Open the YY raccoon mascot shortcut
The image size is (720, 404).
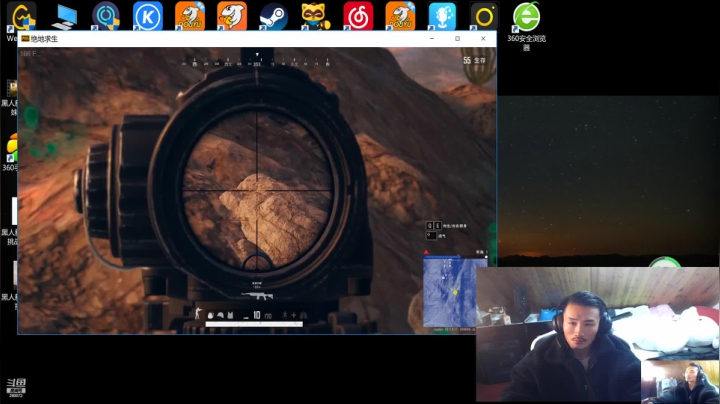(x=315, y=16)
